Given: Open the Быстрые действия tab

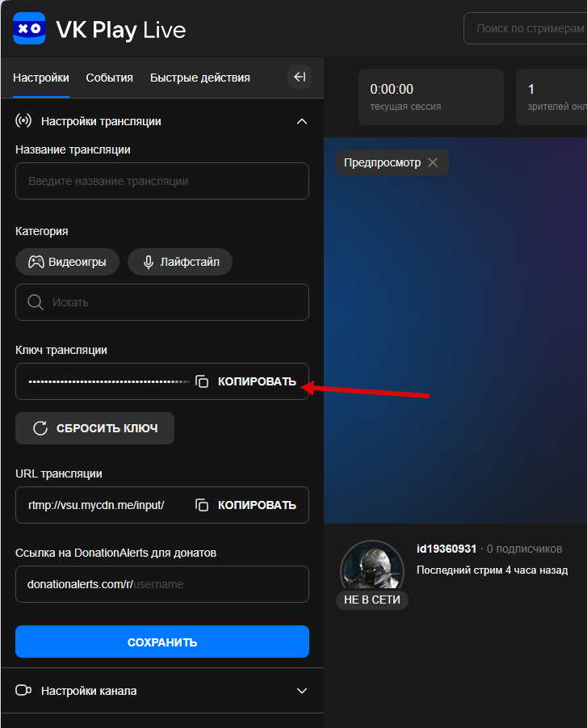Looking at the screenshot, I should [x=200, y=78].
